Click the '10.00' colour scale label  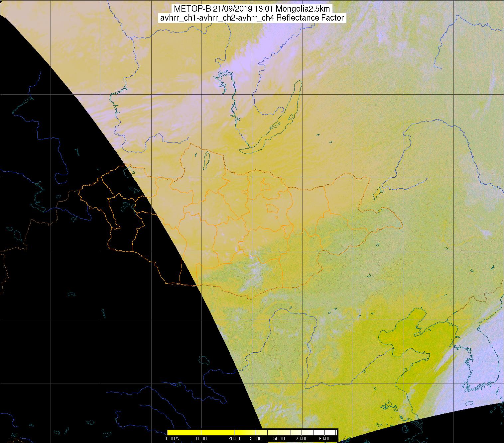pos(202,438)
